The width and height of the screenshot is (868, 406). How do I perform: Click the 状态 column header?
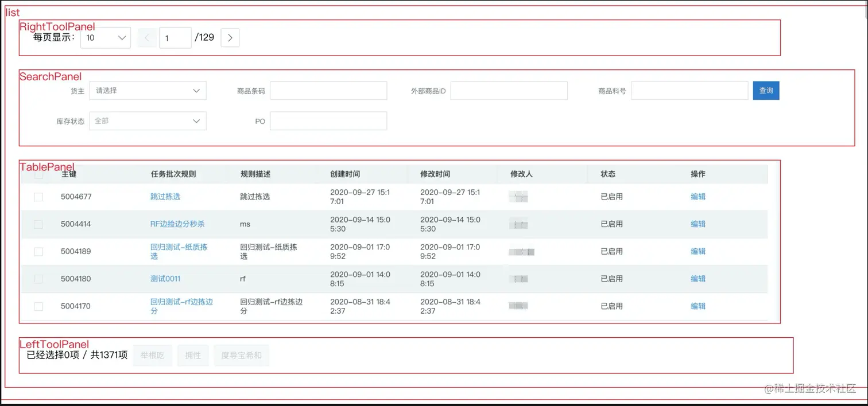coord(608,174)
